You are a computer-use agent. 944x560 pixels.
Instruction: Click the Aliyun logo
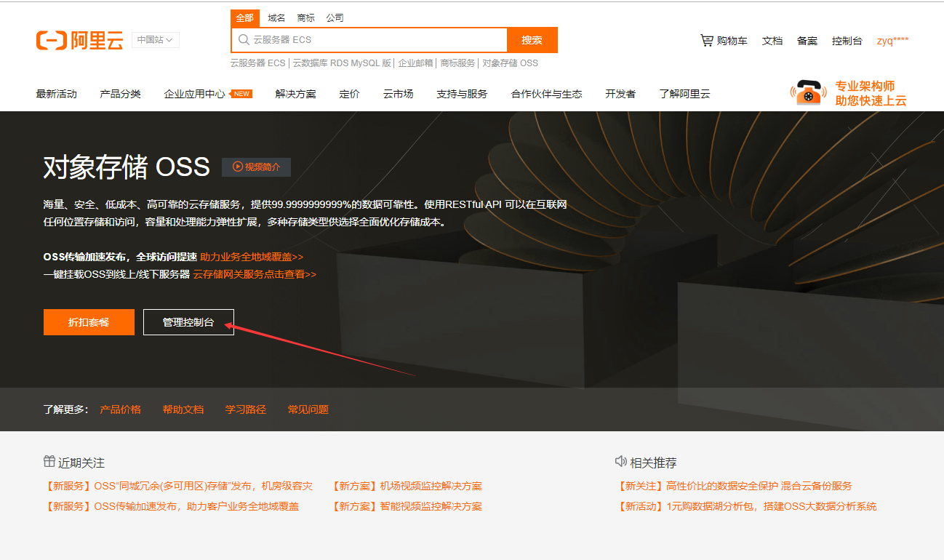point(79,40)
